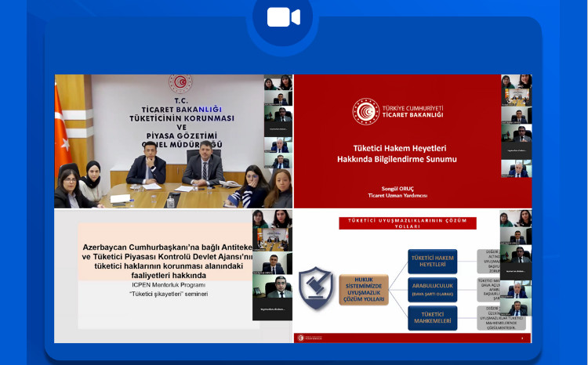Click the small ministry logo in slide footer
Viewport: 588px width, 365px height.
click(x=310, y=338)
